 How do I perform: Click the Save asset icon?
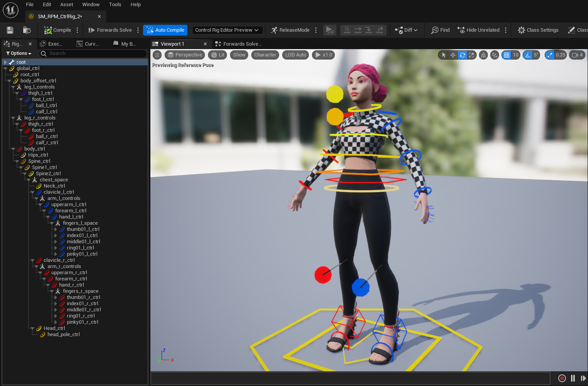(x=10, y=30)
